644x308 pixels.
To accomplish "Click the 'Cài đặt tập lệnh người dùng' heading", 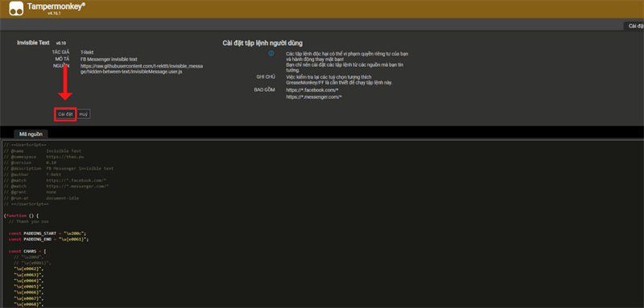I will 263,43.
